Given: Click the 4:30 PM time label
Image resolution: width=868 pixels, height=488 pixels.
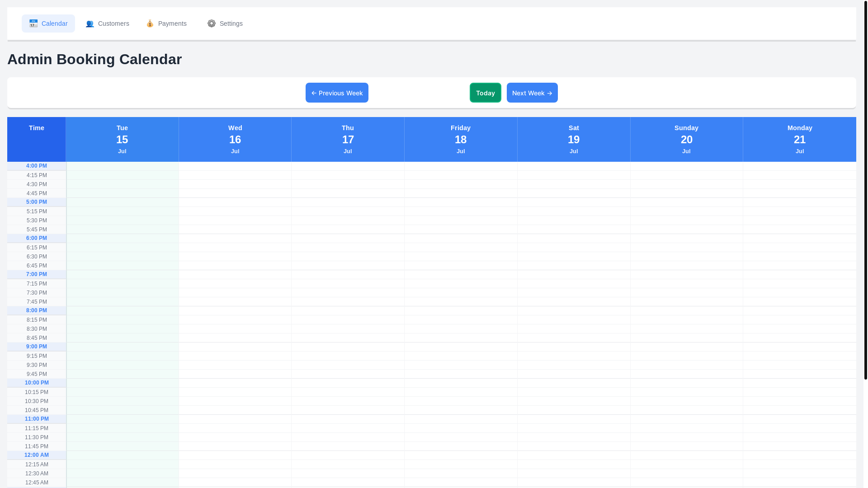Looking at the screenshot, I should (37, 184).
